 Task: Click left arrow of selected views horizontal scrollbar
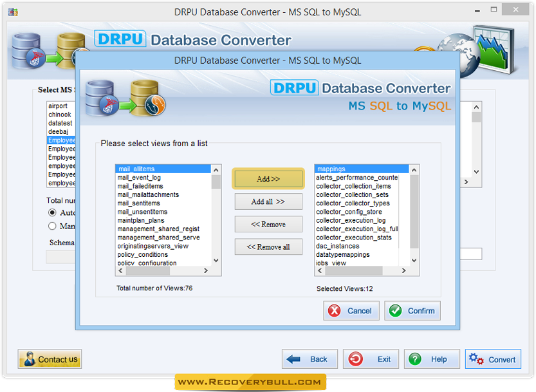pyautogui.click(x=320, y=270)
